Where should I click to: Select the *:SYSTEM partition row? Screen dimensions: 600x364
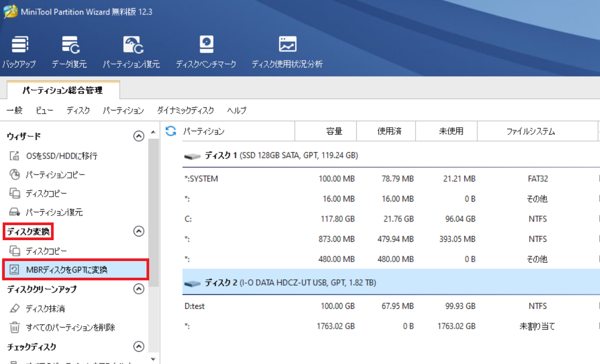391,179
